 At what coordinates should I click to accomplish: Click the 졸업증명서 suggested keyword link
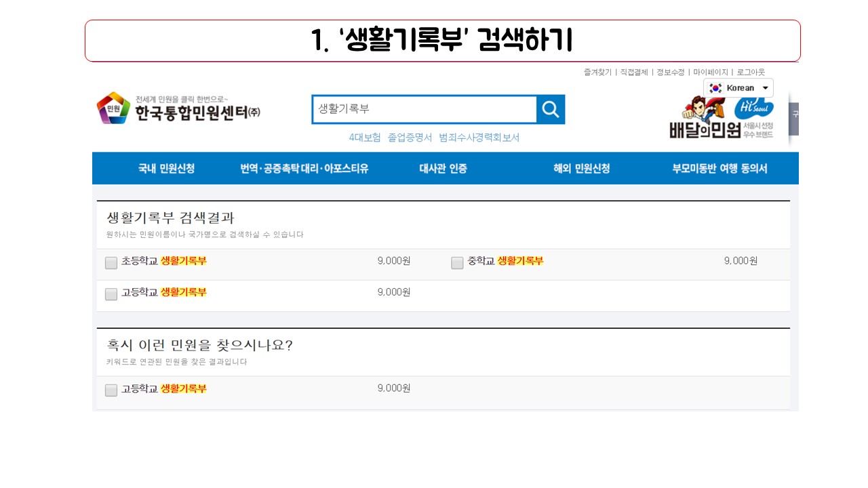coord(410,138)
